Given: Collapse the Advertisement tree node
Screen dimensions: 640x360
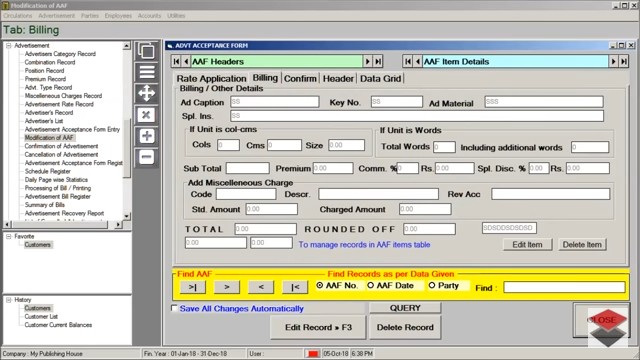Looking at the screenshot, I should [9, 46].
